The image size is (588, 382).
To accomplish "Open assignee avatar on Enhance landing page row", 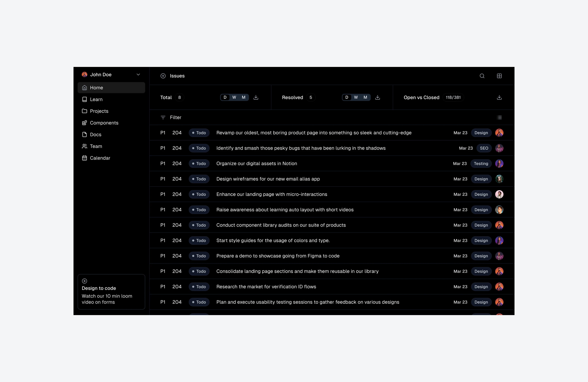I will (x=499, y=194).
